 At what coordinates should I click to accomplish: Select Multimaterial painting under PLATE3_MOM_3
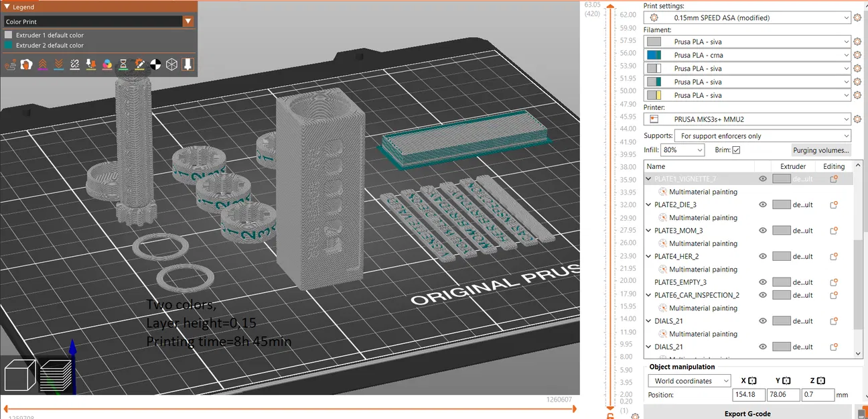pos(703,243)
